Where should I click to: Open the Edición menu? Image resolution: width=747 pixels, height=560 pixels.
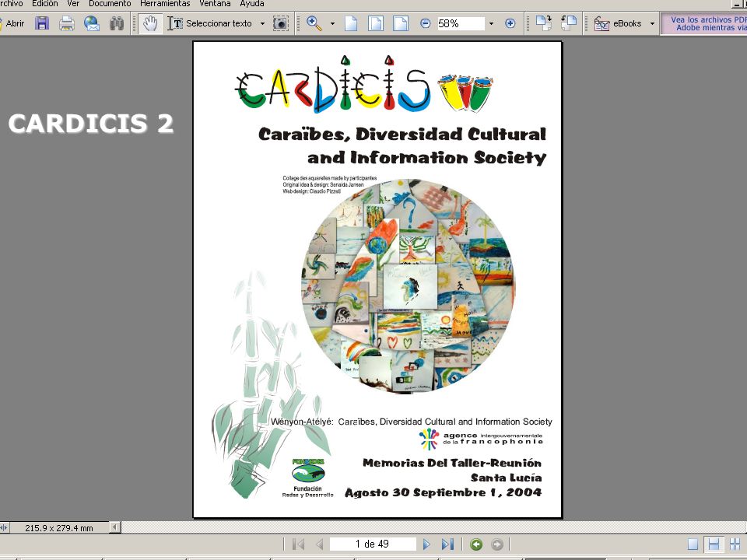[45, 4]
